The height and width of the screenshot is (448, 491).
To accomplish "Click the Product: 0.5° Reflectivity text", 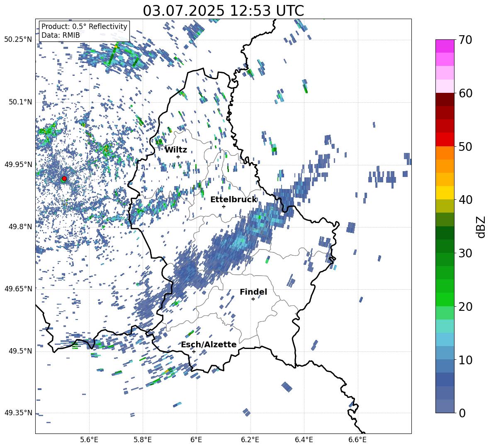I will 84,27.
